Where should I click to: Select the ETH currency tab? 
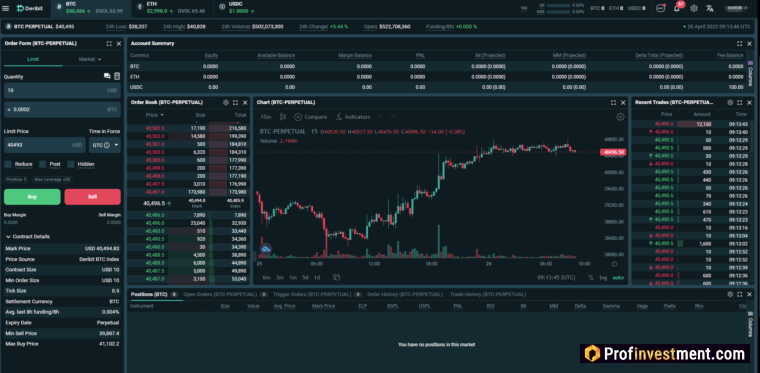(x=172, y=7)
